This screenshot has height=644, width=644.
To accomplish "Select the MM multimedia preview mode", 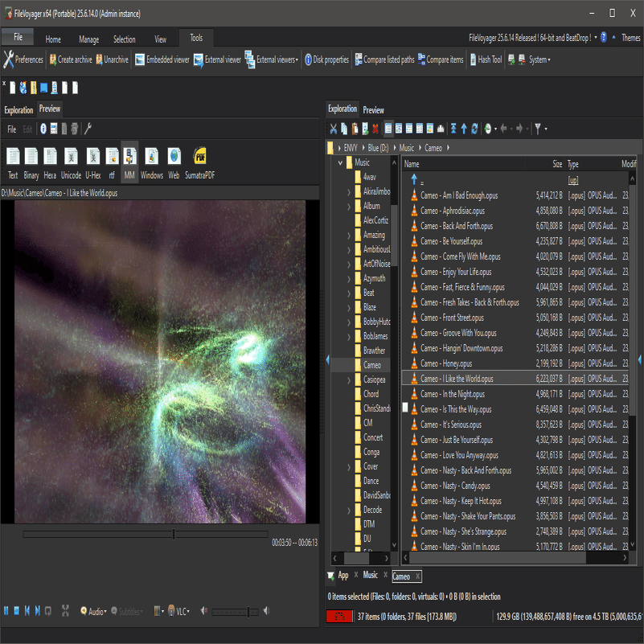I will [129, 163].
